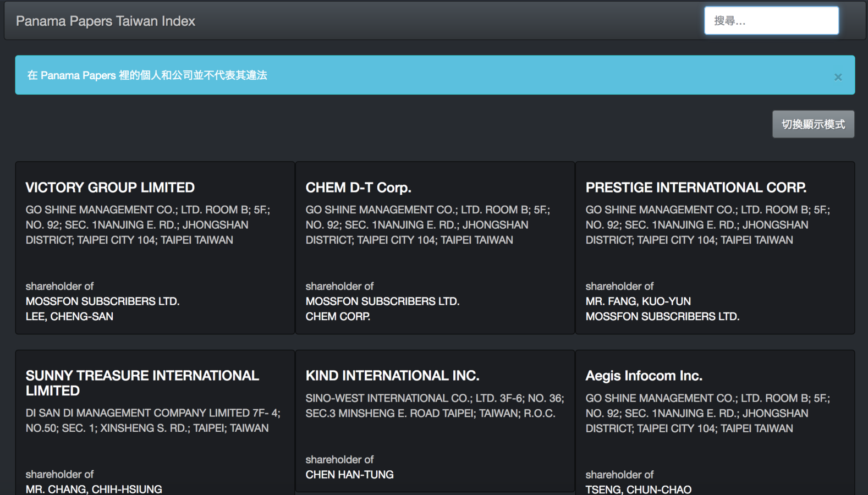
Task: Click 'shareholder of' label in CHEM D-T Corp. card
Action: point(339,286)
